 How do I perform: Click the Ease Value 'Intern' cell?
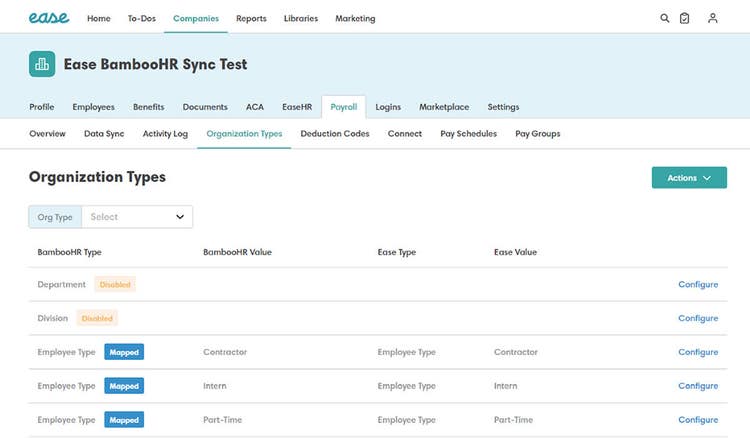(x=506, y=385)
